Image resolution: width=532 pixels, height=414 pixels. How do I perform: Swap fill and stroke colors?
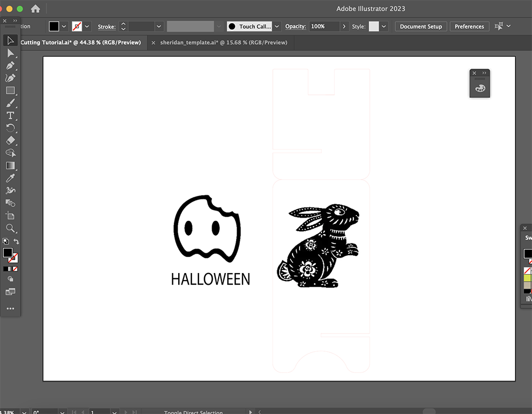16,241
